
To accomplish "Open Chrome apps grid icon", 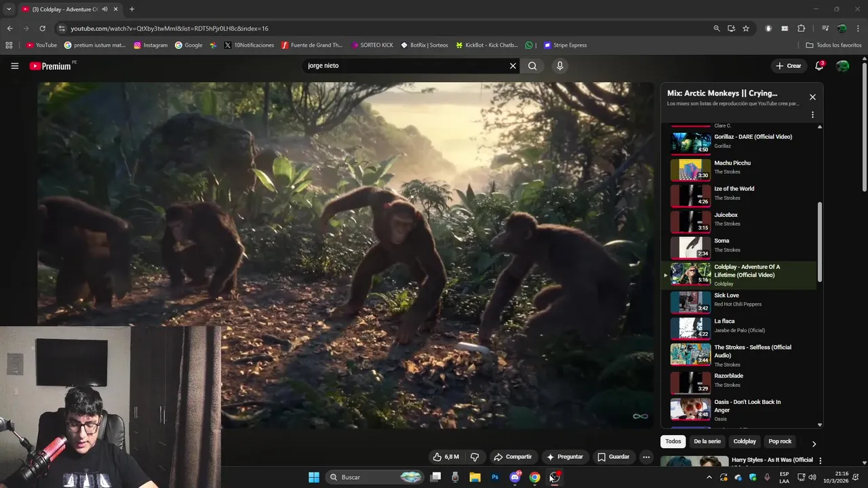I will click(9, 45).
